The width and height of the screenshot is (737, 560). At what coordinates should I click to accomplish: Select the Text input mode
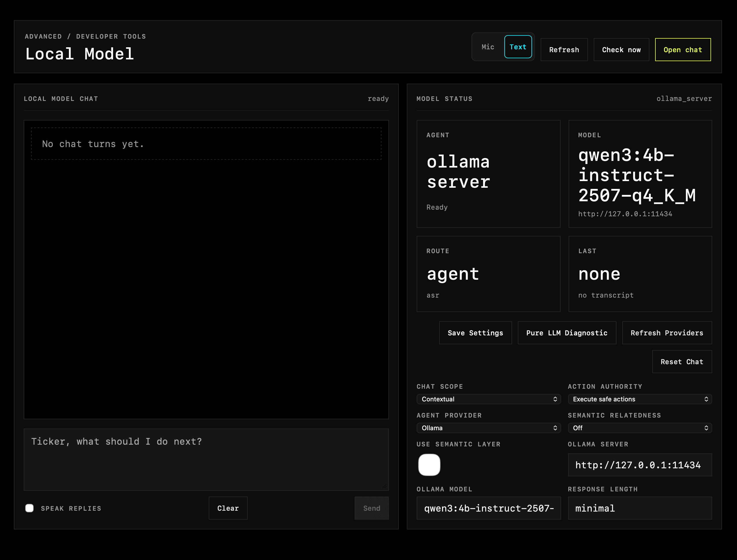point(518,47)
